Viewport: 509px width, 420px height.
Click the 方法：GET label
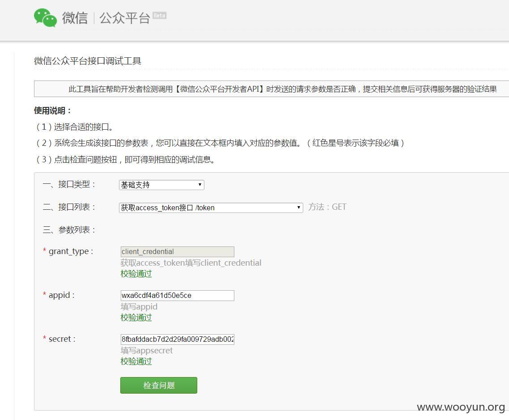tap(327, 207)
